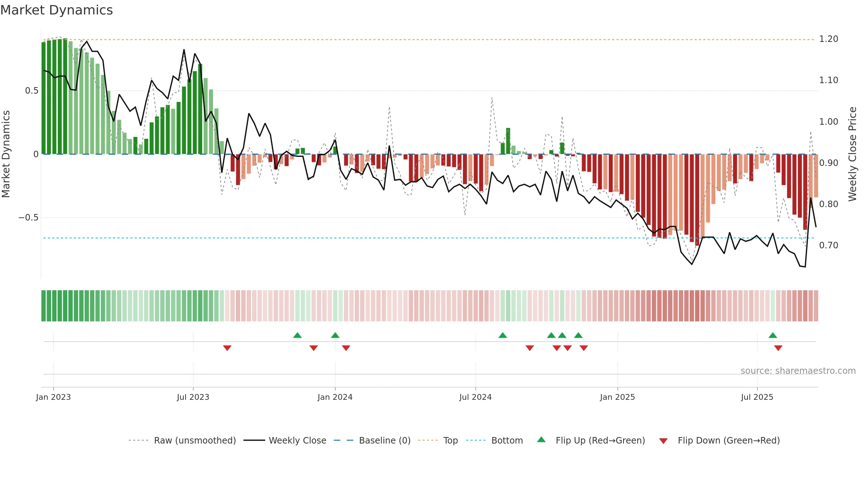Image resolution: width=868 pixels, height=488 pixels.
Task: Click the green flip-up marker just at Jan 2024
Action: click(335, 335)
